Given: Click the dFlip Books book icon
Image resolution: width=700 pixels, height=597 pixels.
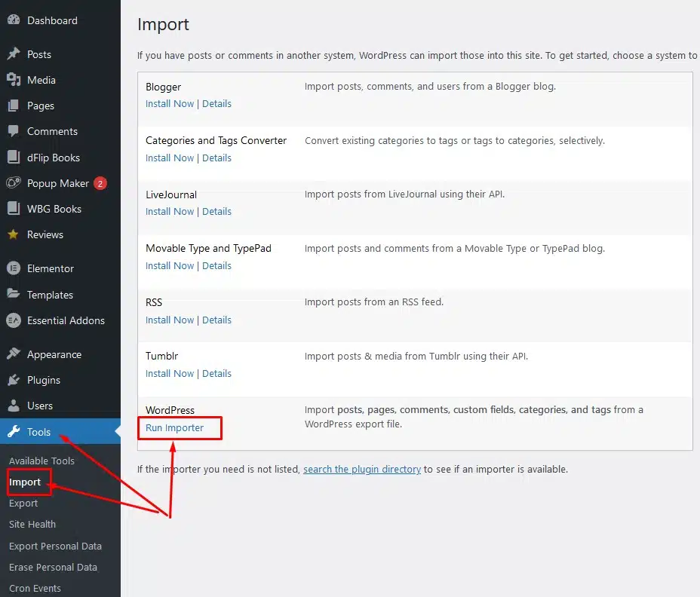Looking at the screenshot, I should coord(14,157).
